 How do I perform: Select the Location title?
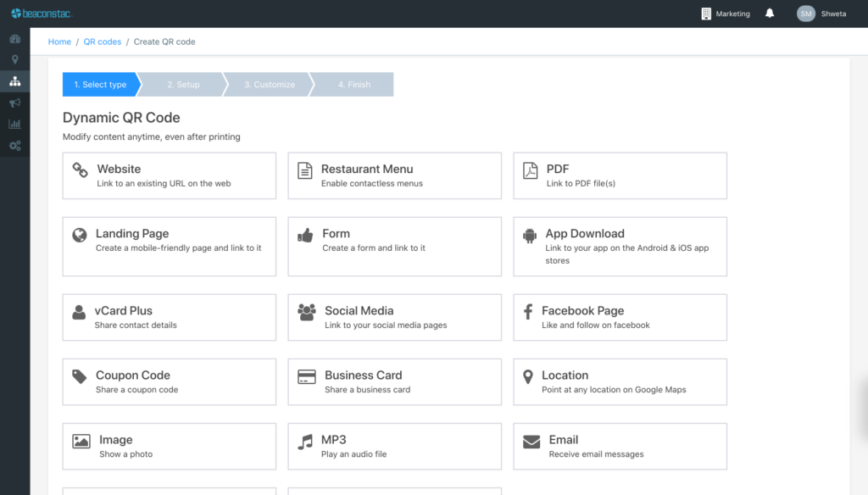(565, 375)
